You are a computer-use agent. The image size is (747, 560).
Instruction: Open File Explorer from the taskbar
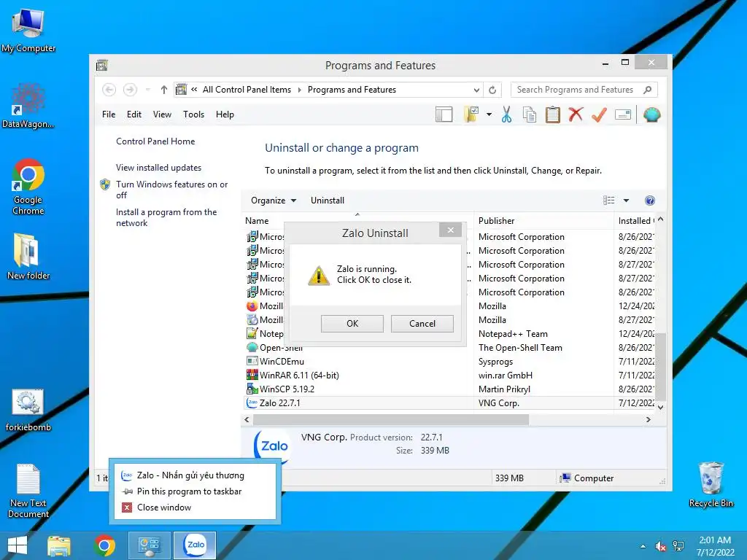[58, 545]
